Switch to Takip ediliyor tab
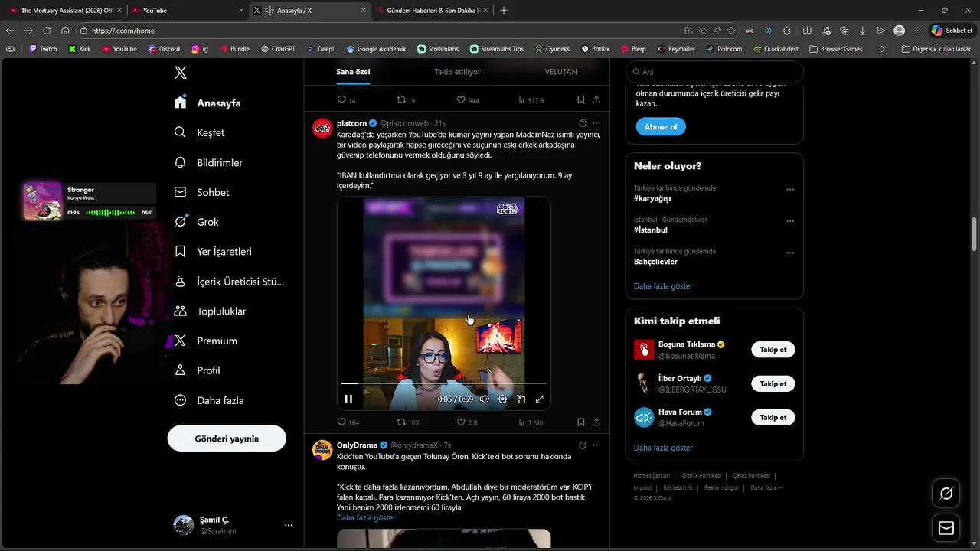The height and width of the screenshot is (551, 980). [x=457, y=72]
